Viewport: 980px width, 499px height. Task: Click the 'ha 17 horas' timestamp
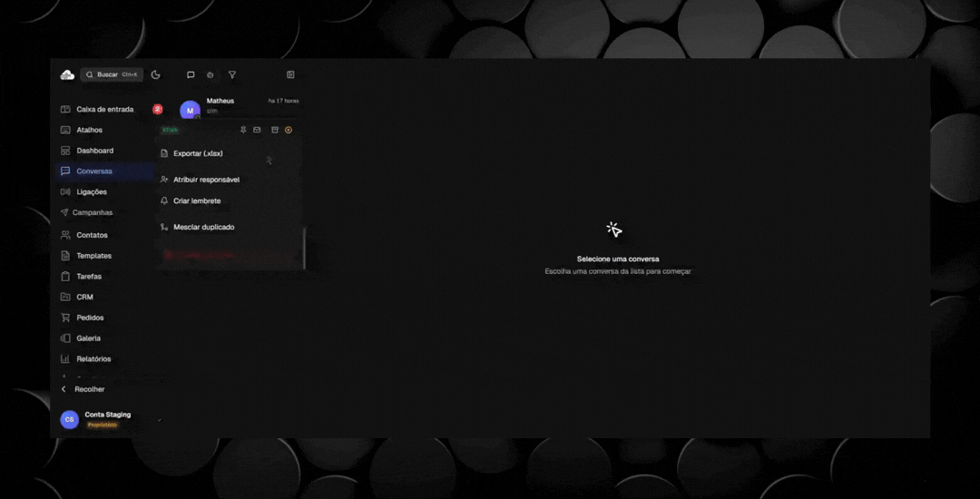click(283, 101)
